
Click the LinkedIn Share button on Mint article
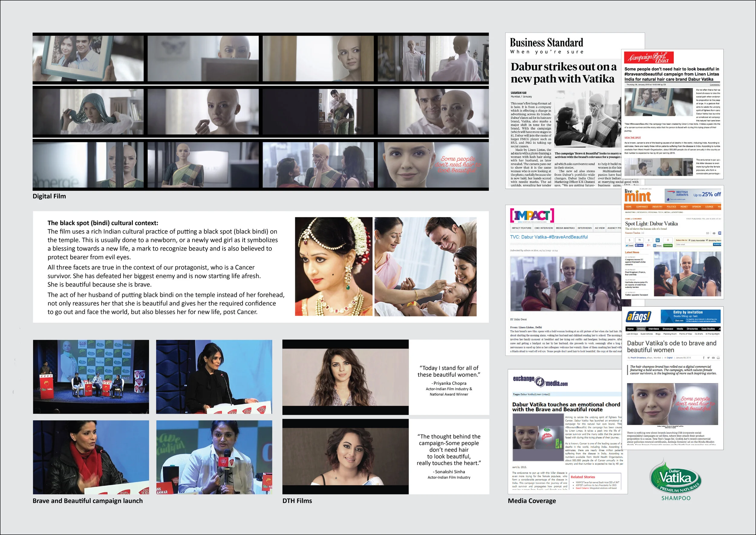click(657, 245)
